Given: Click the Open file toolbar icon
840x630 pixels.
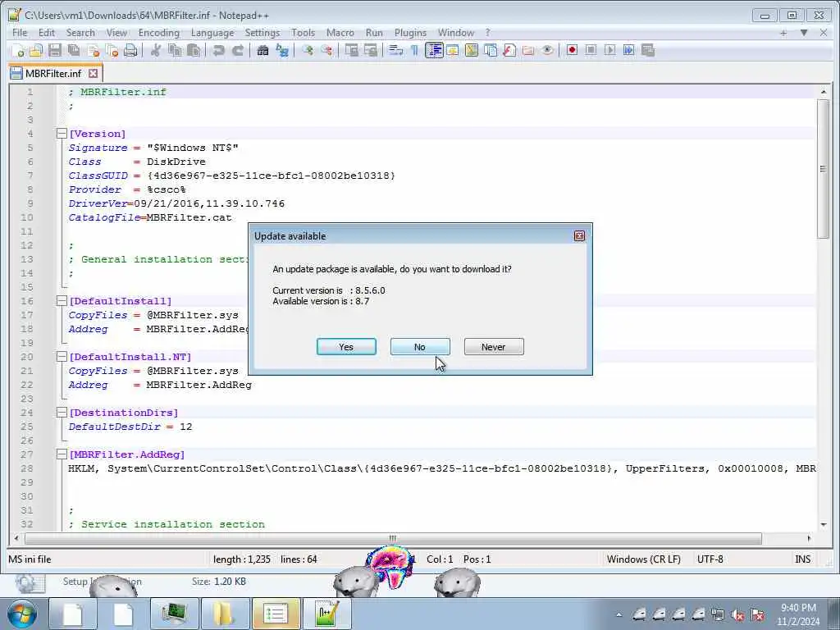Looking at the screenshot, I should 36,50.
